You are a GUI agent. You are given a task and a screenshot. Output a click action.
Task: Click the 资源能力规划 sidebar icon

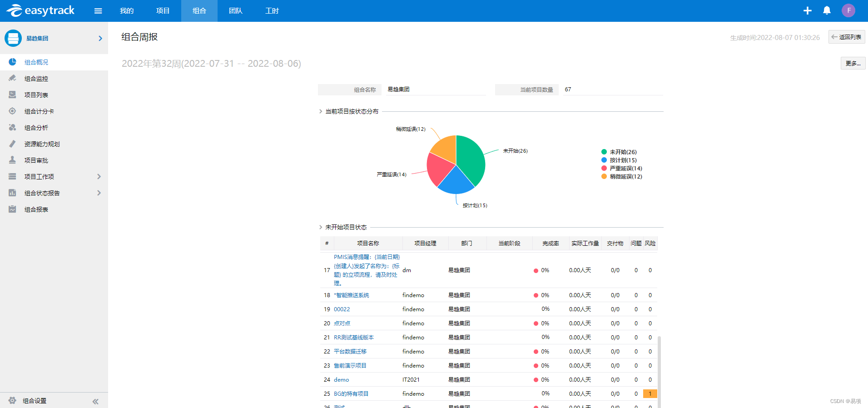(x=12, y=144)
